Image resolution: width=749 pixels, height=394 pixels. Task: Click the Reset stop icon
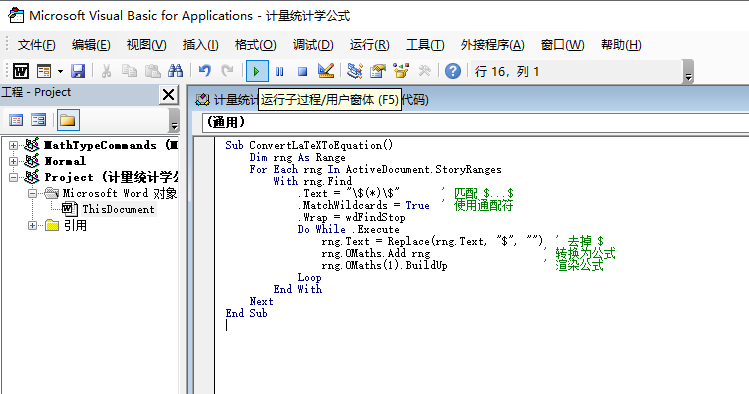pos(302,72)
